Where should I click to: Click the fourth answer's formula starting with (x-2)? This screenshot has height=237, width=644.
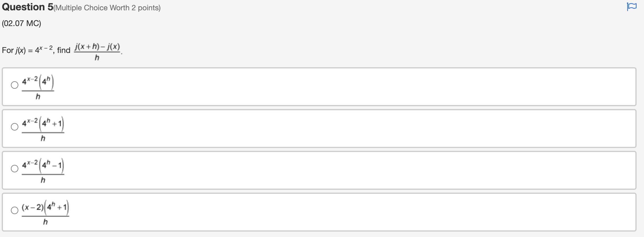pos(45,212)
